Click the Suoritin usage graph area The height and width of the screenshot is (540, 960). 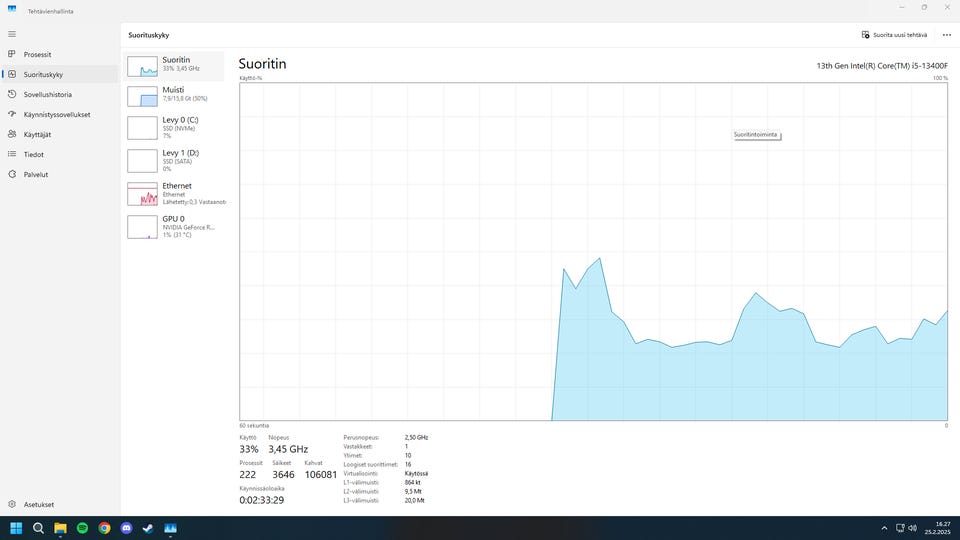click(x=593, y=252)
